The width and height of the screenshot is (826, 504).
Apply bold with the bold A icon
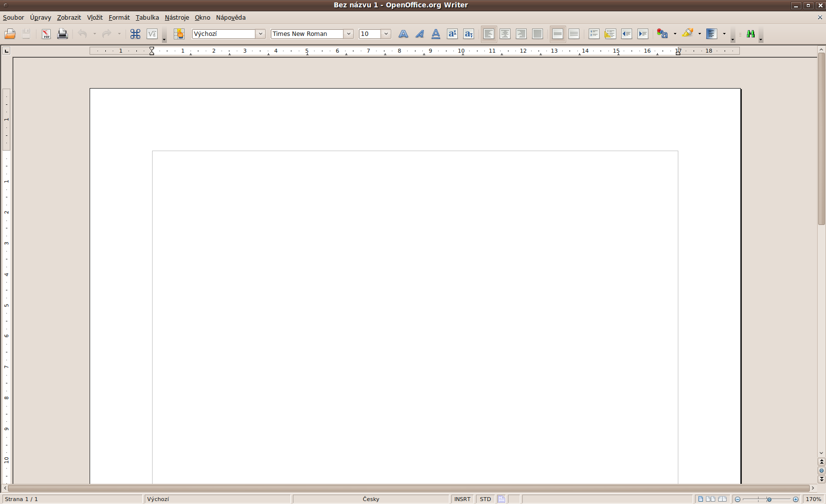[x=403, y=34]
